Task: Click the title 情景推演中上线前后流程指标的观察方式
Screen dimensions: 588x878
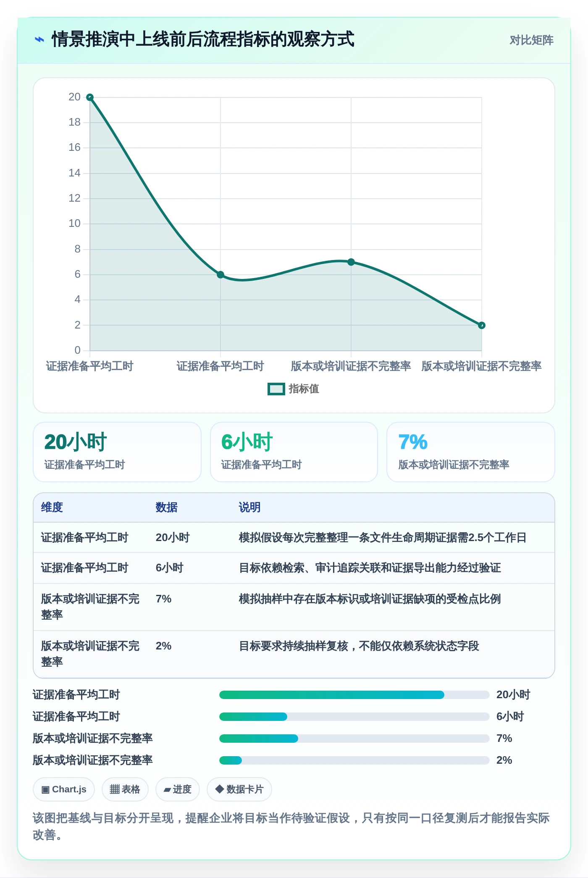Action: pyautogui.click(x=203, y=40)
